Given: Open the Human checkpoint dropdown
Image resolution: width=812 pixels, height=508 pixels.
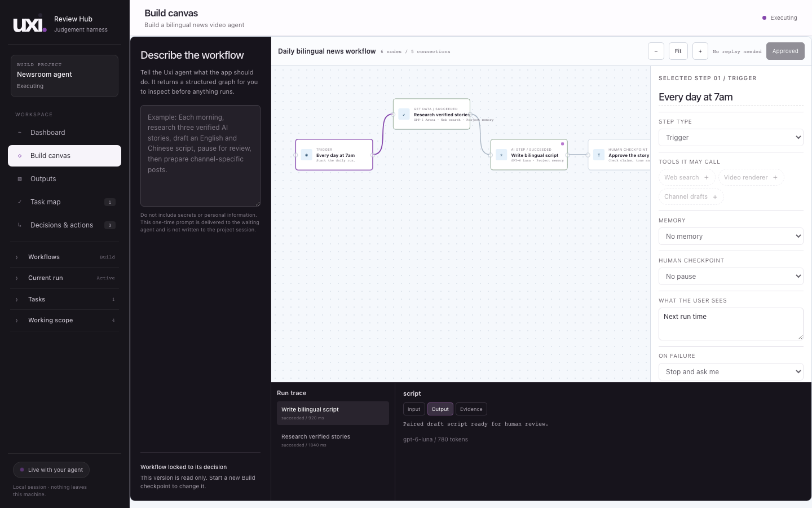Looking at the screenshot, I should click(x=731, y=277).
